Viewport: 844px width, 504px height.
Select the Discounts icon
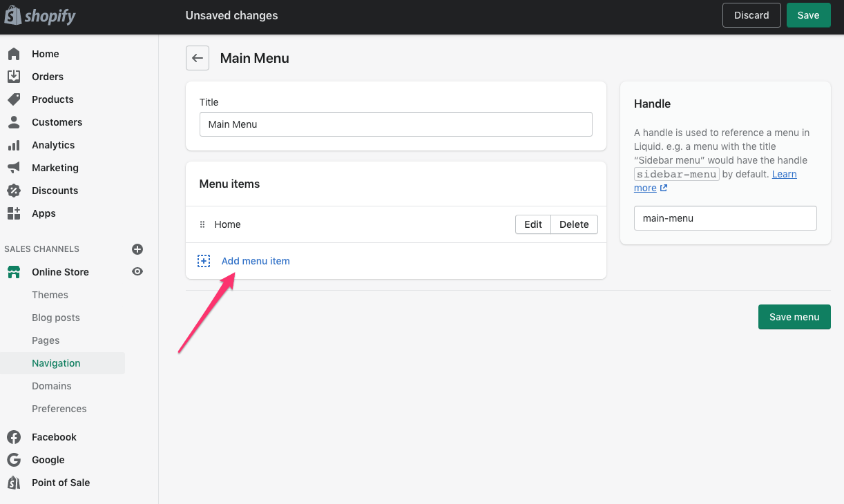14,190
